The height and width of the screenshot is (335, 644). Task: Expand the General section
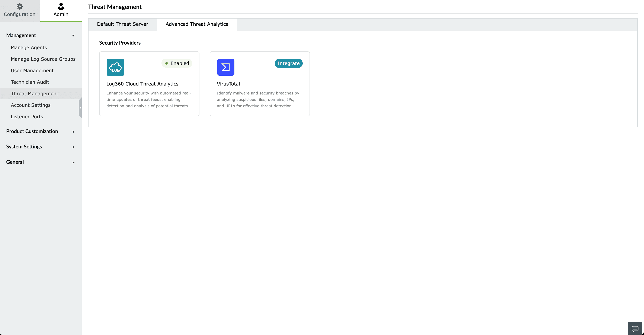click(x=73, y=162)
